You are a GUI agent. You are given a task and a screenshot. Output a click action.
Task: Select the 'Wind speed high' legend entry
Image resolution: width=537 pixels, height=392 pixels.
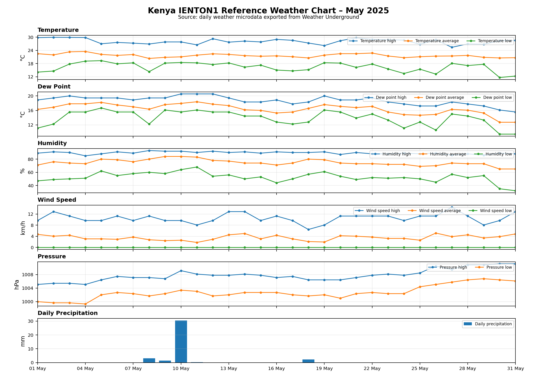click(x=378, y=211)
